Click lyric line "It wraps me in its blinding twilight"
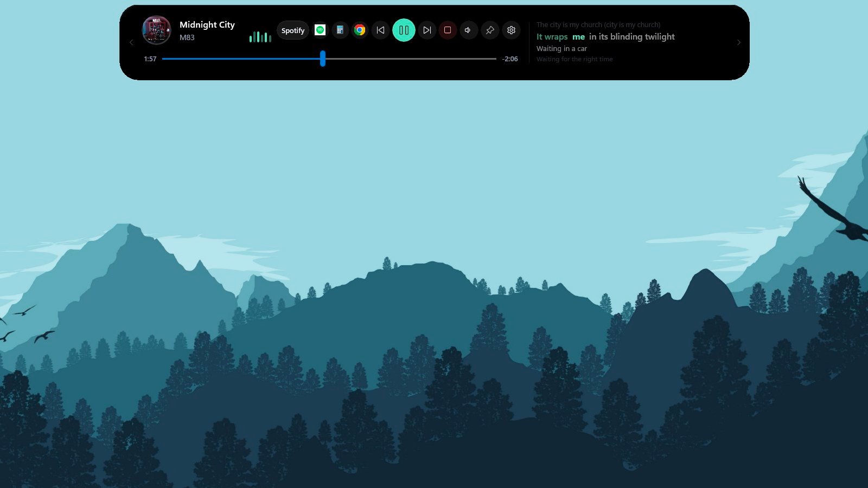This screenshot has width=868, height=488. tap(605, 37)
